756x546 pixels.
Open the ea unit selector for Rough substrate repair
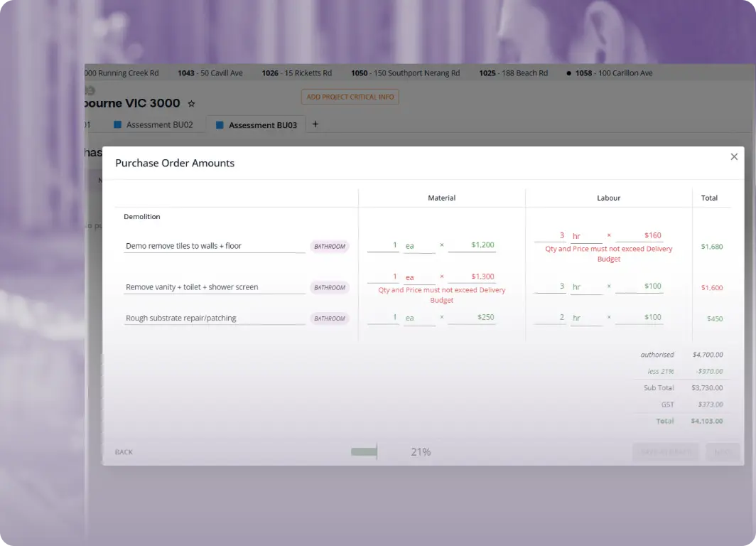click(x=410, y=318)
